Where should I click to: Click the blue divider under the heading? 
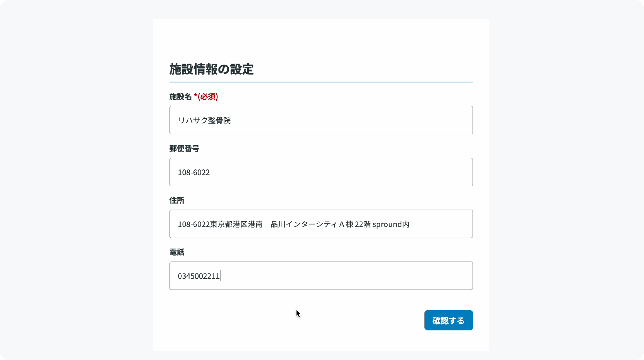[x=321, y=82]
